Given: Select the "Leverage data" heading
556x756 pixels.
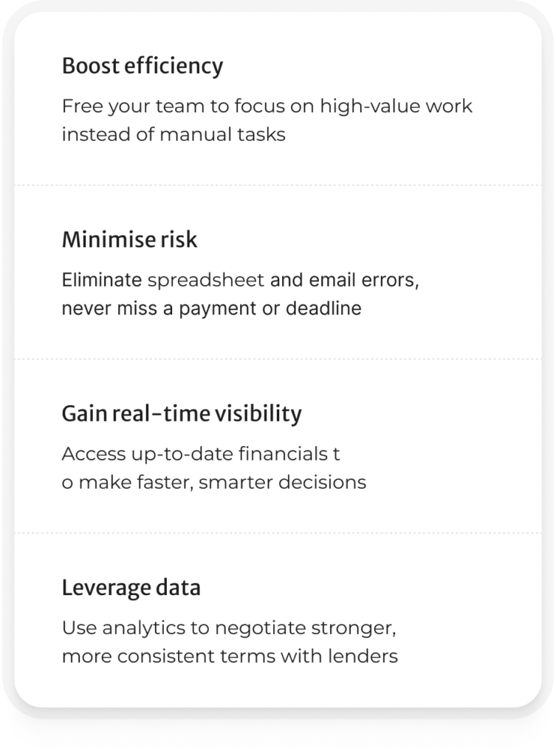Looking at the screenshot, I should [x=131, y=588].
